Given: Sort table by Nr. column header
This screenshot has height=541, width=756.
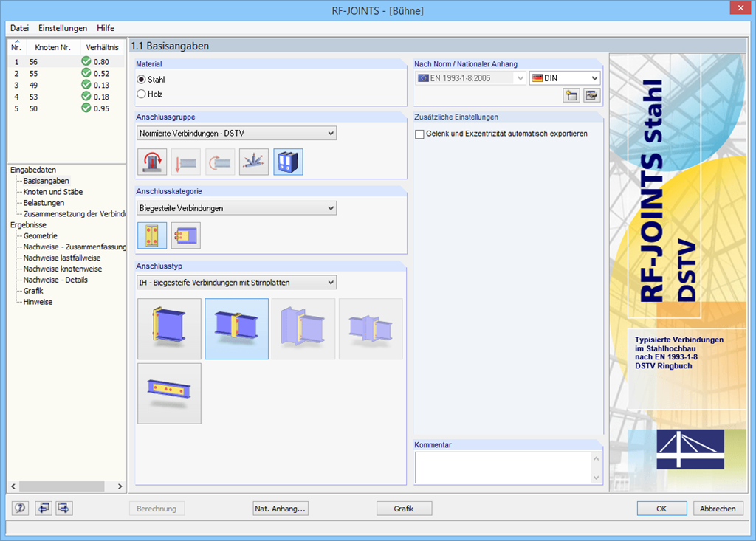Looking at the screenshot, I should (x=16, y=47).
